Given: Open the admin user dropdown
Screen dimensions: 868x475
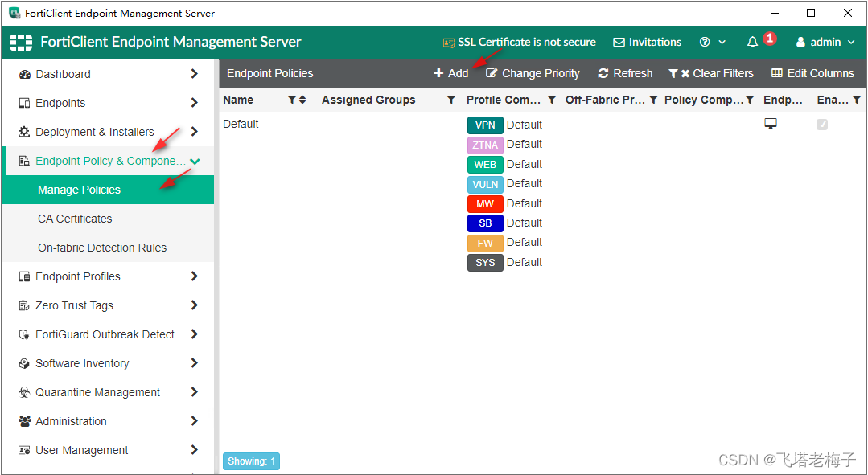Looking at the screenshot, I should 826,42.
